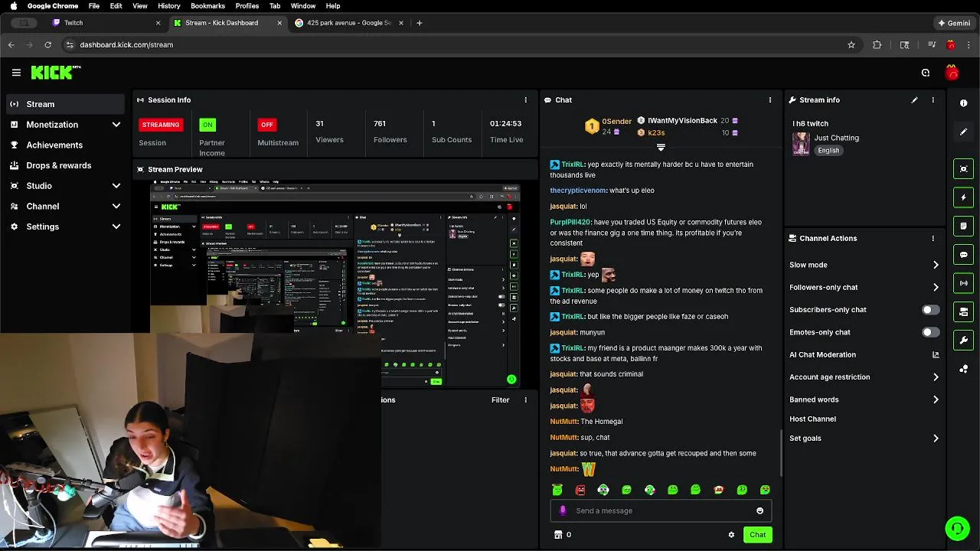Click the shop icon below the message box
The image size is (980, 551).
[558, 535]
